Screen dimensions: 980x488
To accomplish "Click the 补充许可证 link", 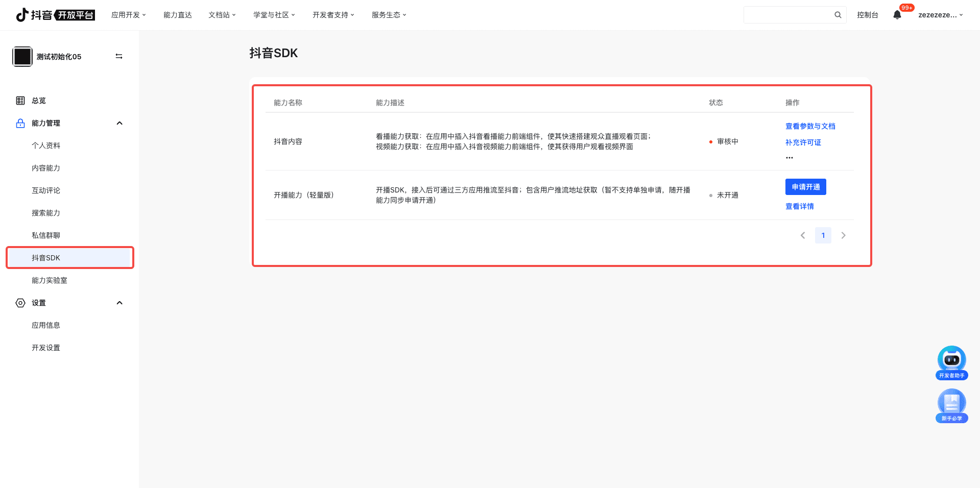I will coord(803,142).
